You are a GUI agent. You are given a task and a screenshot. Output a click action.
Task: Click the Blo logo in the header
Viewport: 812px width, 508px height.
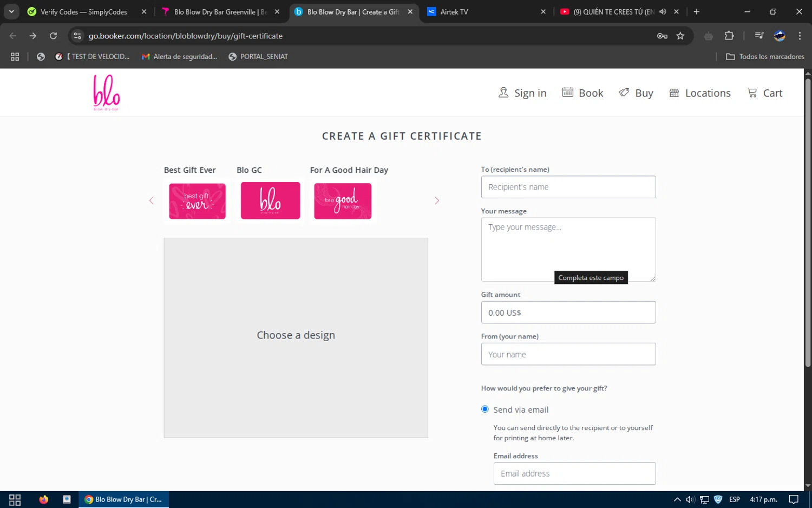[107, 93]
